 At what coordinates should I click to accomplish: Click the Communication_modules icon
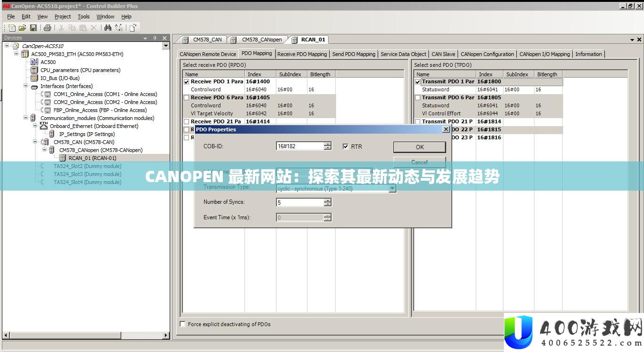(x=33, y=118)
